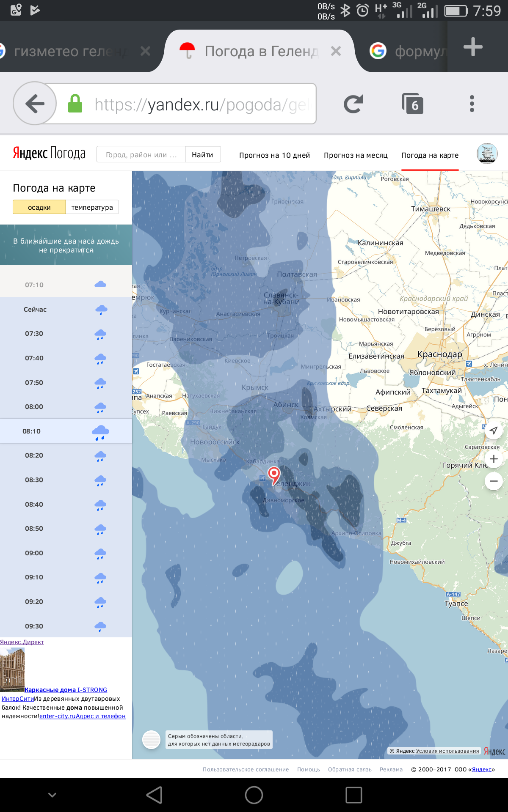Tap the green padlock security icon

coord(75,104)
